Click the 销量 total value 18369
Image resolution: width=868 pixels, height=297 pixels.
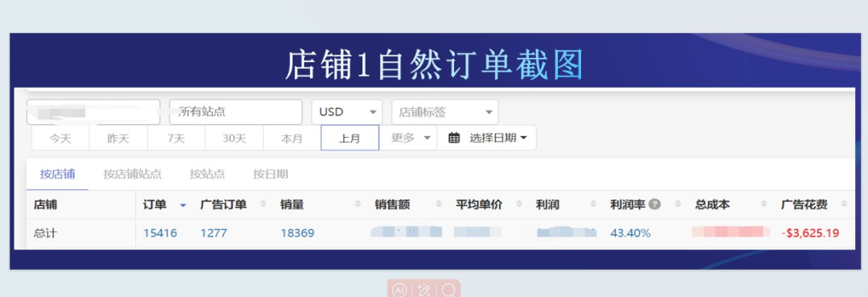[x=297, y=233]
